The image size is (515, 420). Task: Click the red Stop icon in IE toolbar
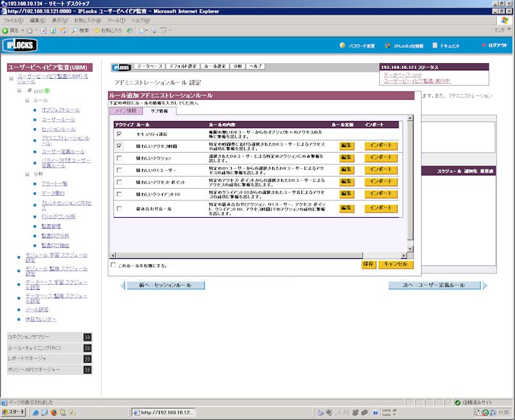tap(43, 30)
